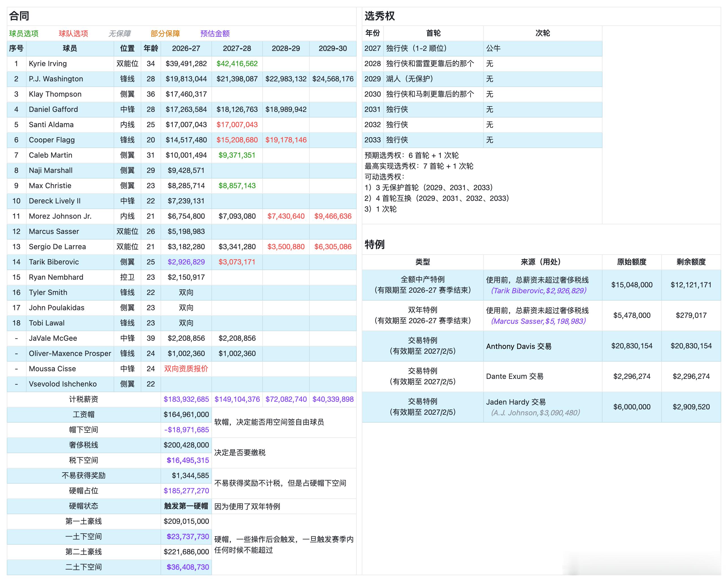Click the 双年特例 remaining amount $279,017
Image resolution: width=728 pixels, height=582 pixels.
(x=691, y=315)
